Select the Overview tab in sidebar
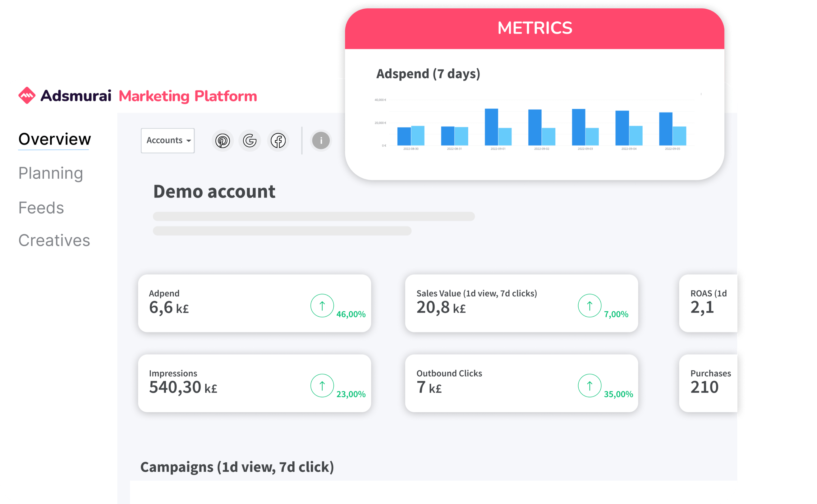 [54, 140]
